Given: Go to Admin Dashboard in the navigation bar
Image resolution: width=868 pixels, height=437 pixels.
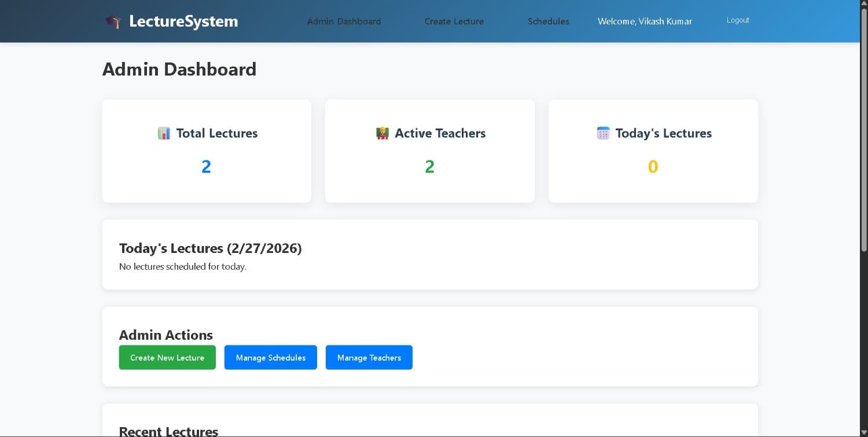Looking at the screenshot, I should 344,21.
